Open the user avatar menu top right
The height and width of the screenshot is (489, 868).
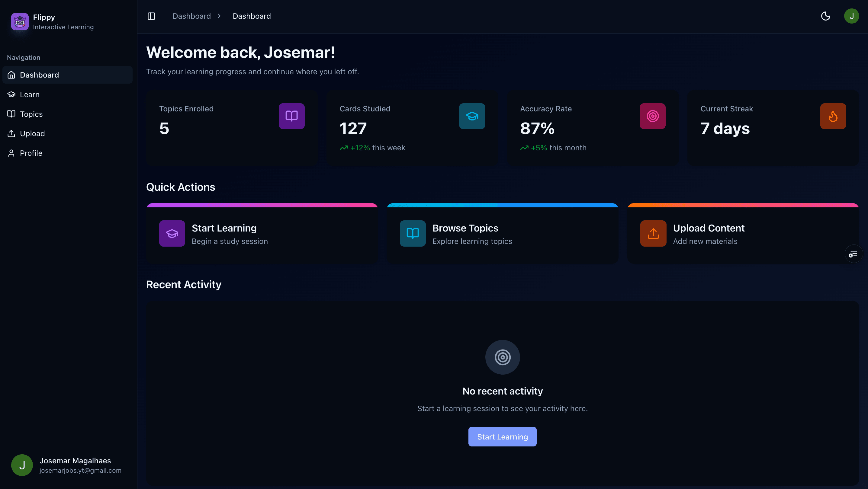coord(851,16)
